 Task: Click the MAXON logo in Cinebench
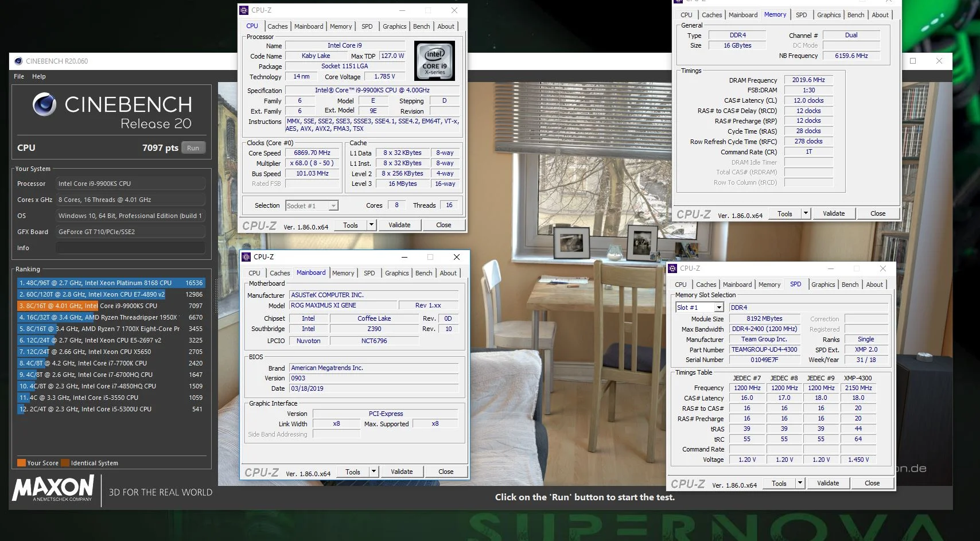(x=53, y=489)
